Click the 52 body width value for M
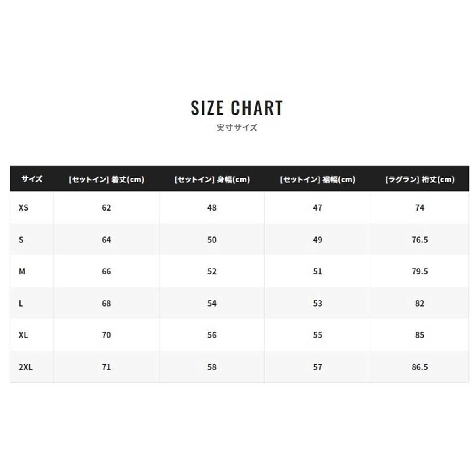Viewport: 476px width, 476px height. 212,271
